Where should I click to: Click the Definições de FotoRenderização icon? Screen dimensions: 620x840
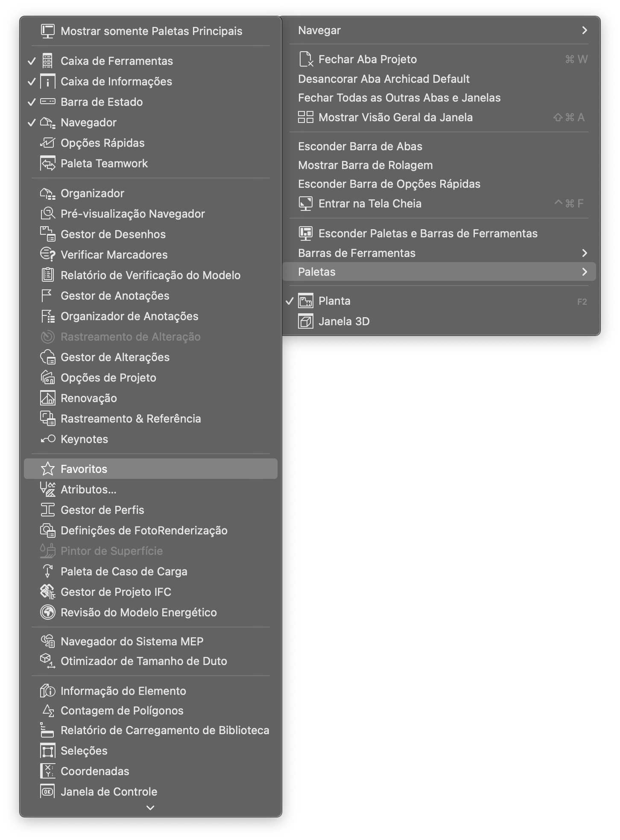click(47, 530)
